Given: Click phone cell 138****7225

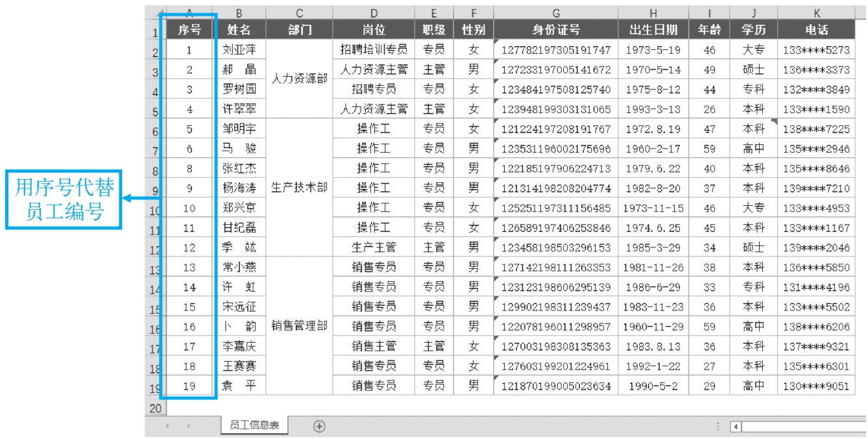Looking at the screenshot, I should [816, 129].
